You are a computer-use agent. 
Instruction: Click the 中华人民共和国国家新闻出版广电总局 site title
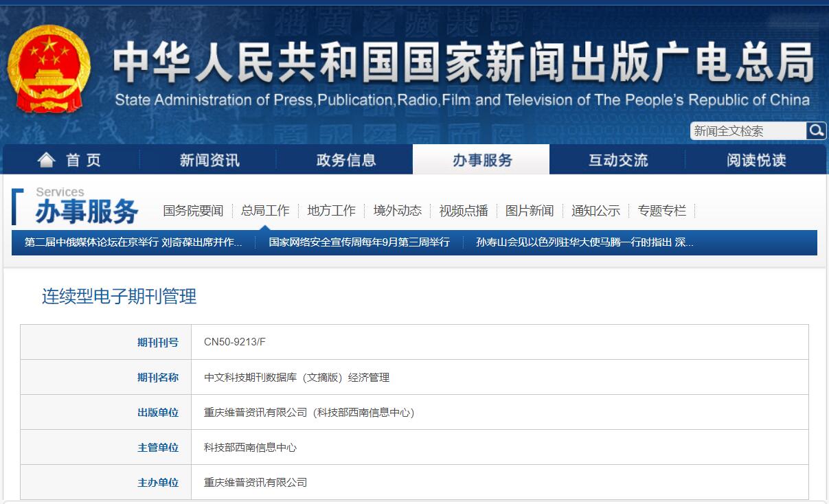[x=463, y=64]
